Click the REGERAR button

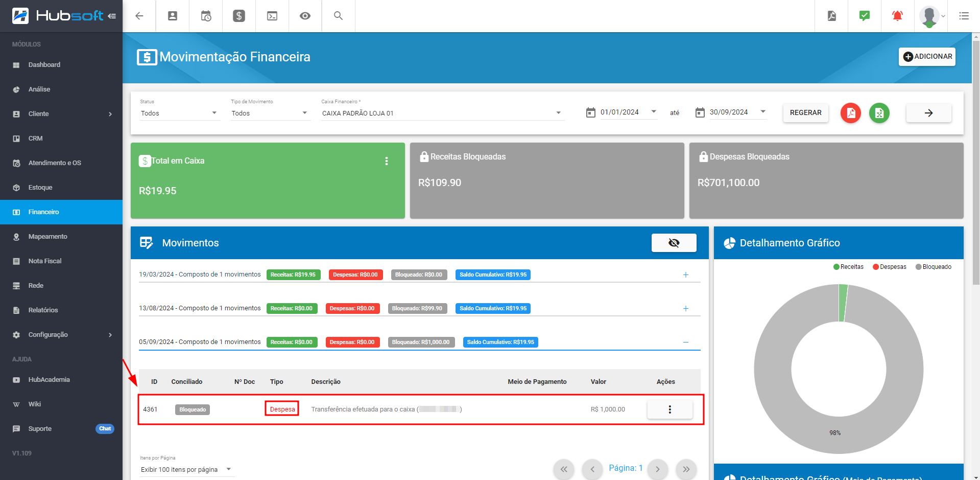coord(806,113)
